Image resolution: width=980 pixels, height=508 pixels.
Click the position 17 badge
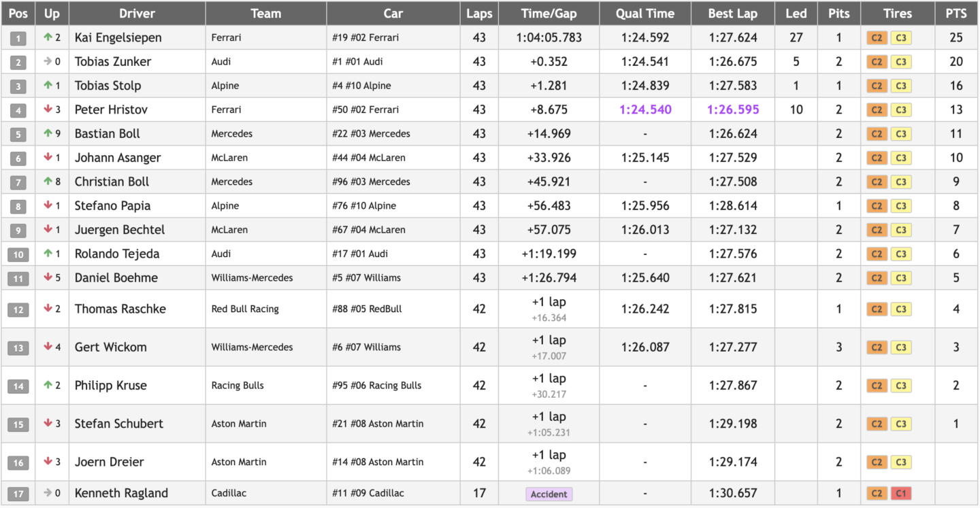pyautogui.click(x=18, y=494)
